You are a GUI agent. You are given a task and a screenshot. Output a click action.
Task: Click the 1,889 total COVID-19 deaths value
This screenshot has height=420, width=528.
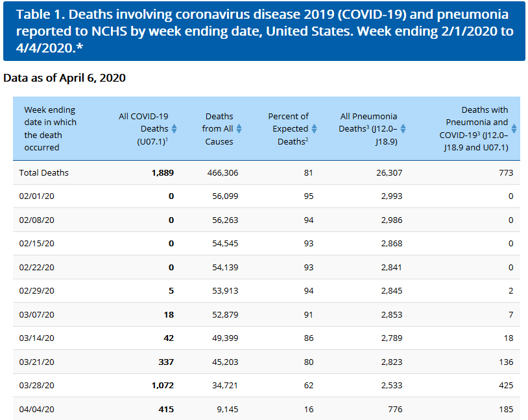click(x=162, y=172)
